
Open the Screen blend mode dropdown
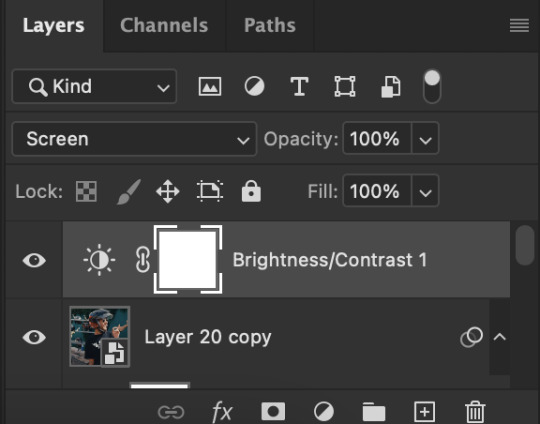(x=134, y=139)
